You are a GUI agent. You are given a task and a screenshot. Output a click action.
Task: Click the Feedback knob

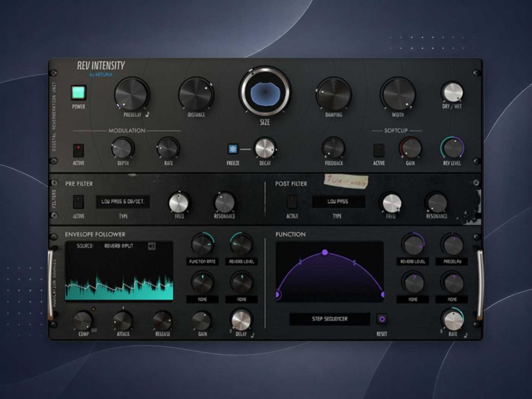[334, 148]
